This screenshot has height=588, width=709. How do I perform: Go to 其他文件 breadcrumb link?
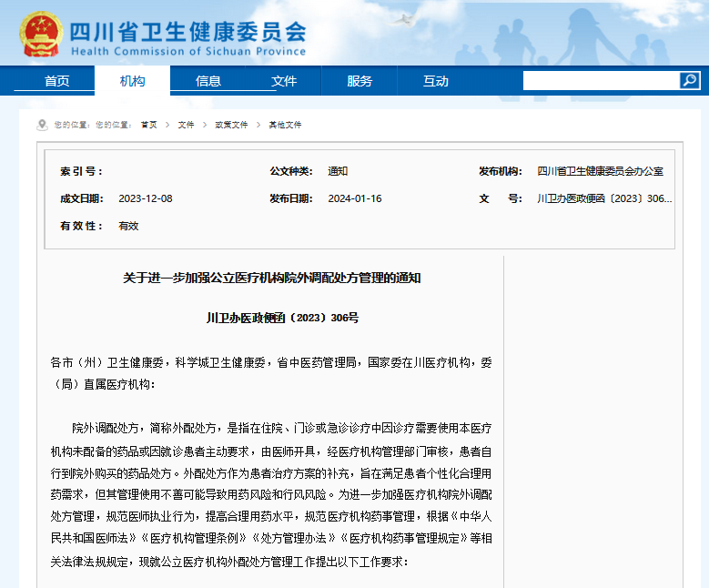(285, 125)
